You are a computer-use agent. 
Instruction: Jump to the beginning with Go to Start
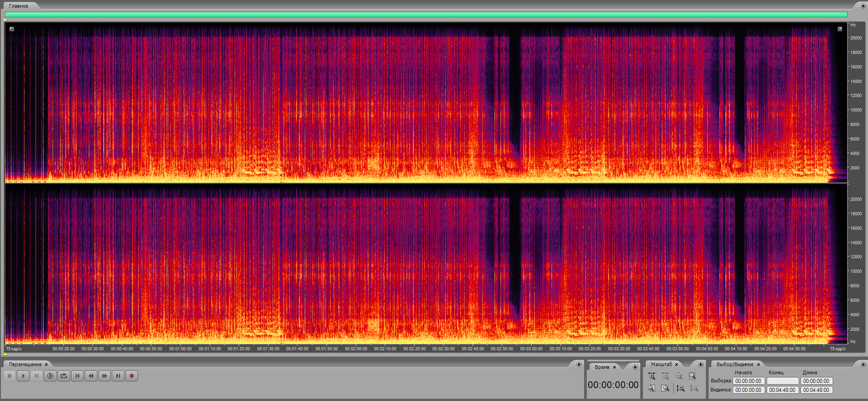click(x=77, y=376)
